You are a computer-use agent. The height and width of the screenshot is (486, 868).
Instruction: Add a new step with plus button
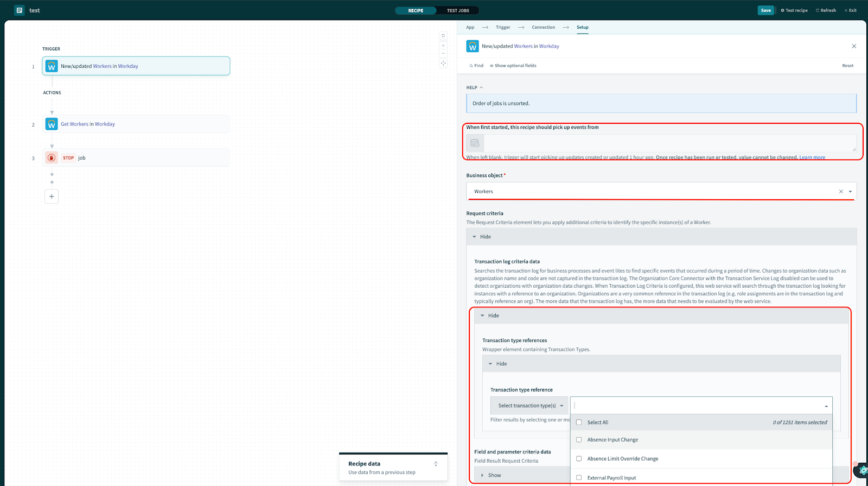click(x=52, y=197)
